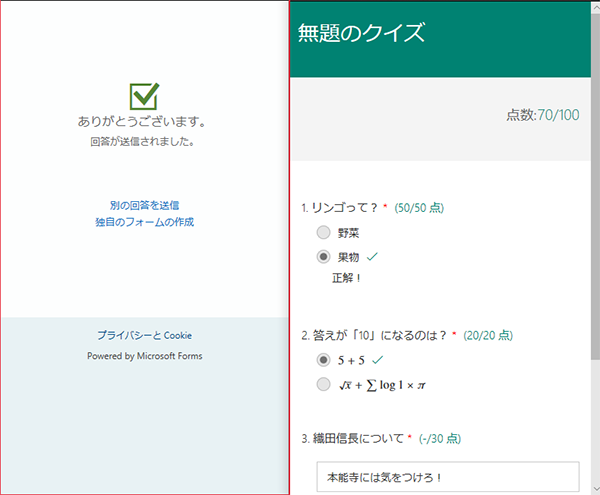Click the green checkmark confirmation icon
This screenshot has width=600, height=495.
144,96
